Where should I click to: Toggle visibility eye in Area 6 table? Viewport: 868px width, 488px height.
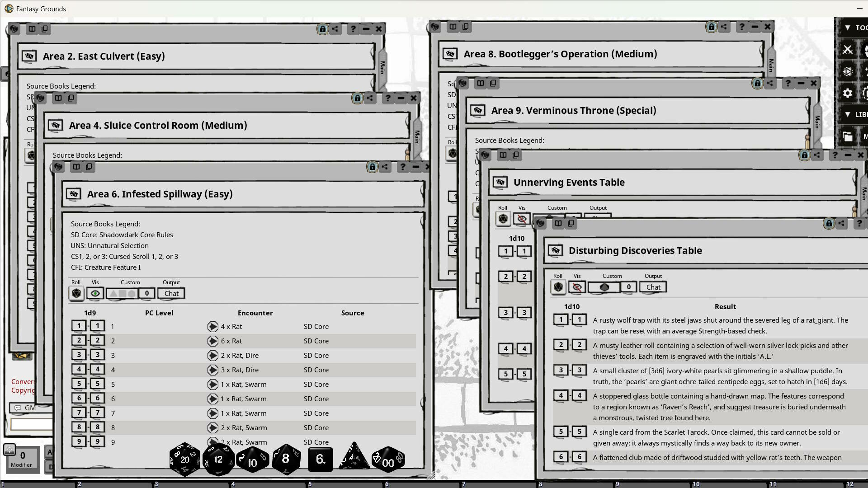click(95, 293)
